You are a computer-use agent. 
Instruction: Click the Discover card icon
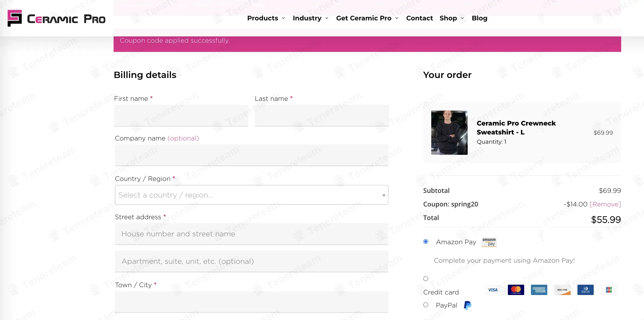[562, 290]
